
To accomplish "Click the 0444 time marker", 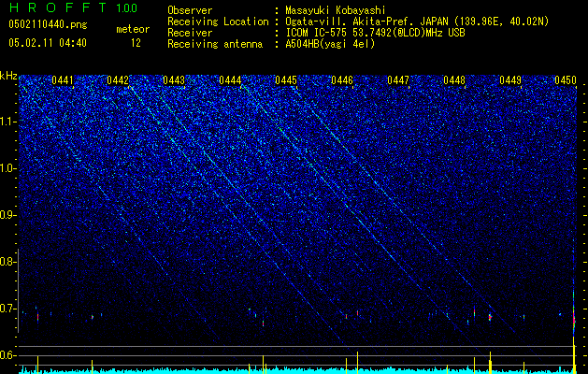I will pos(230,80).
